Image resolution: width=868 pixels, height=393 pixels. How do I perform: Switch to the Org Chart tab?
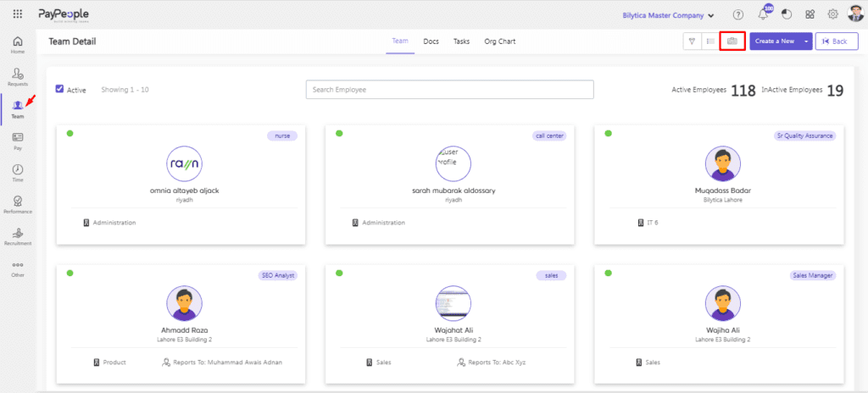click(499, 42)
